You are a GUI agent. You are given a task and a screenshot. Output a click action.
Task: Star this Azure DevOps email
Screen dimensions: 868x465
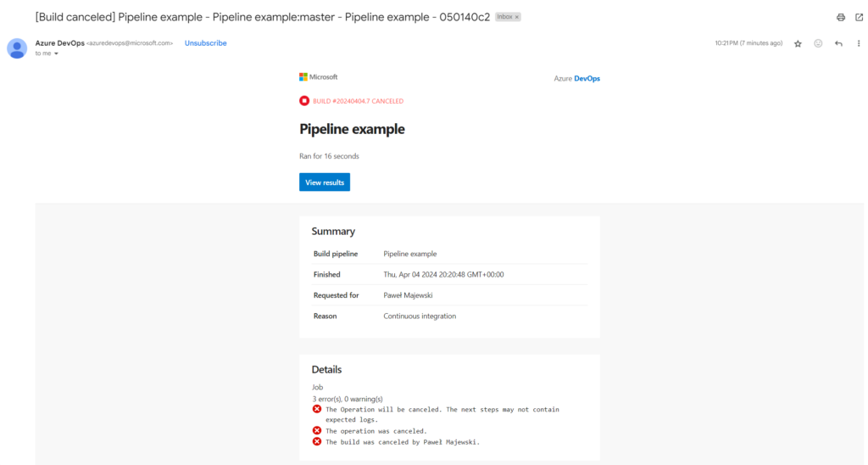798,43
